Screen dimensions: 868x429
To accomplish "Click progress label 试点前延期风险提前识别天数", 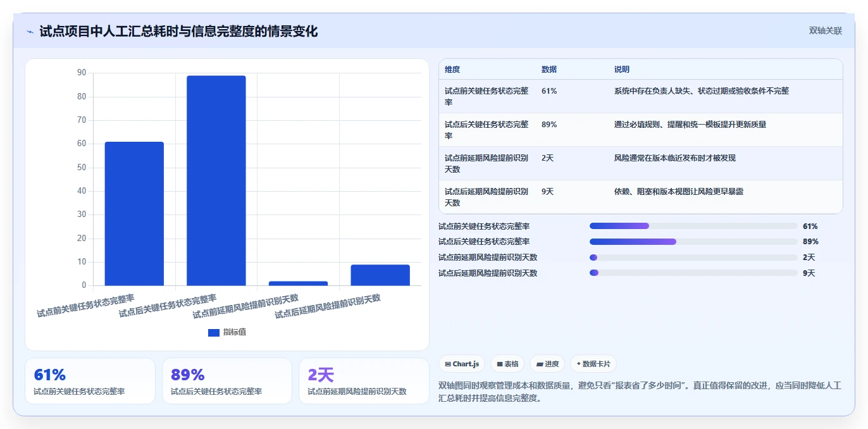I will (488, 258).
